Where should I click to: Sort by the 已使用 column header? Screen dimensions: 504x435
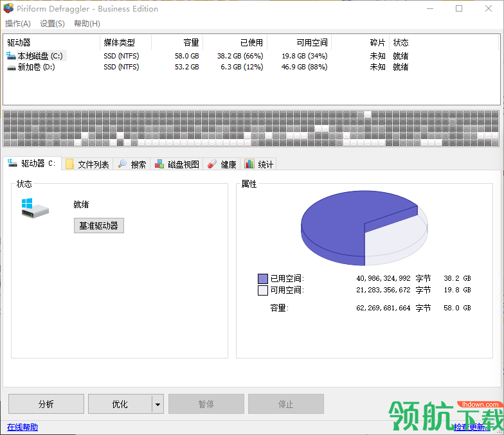pyautogui.click(x=235, y=42)
